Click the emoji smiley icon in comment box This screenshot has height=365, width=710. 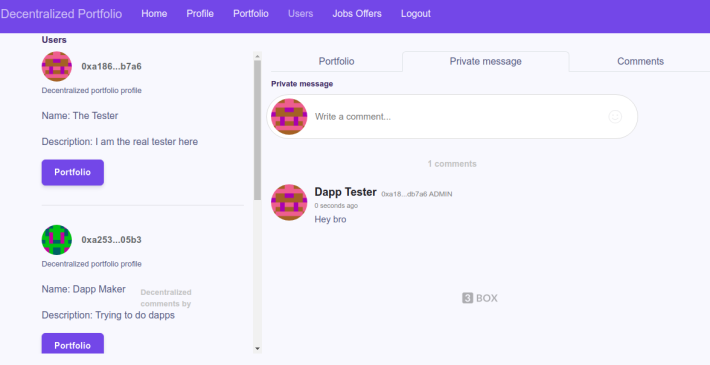click(x=615, y=117)
